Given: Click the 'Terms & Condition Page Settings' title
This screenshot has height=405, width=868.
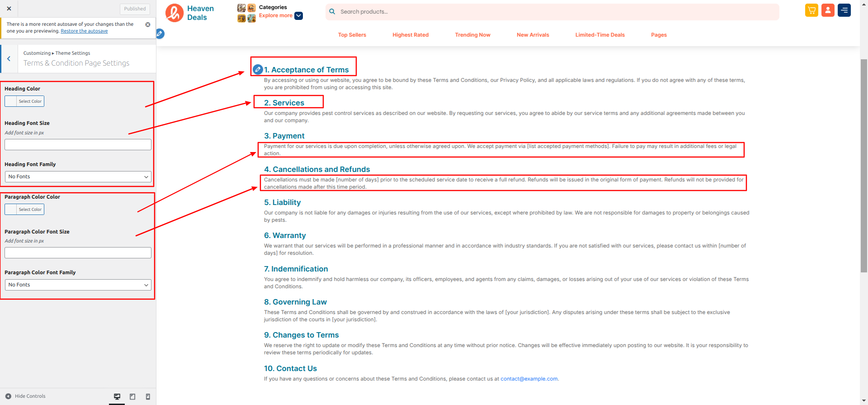Looking at the screenshot, I should coord(76,63).
